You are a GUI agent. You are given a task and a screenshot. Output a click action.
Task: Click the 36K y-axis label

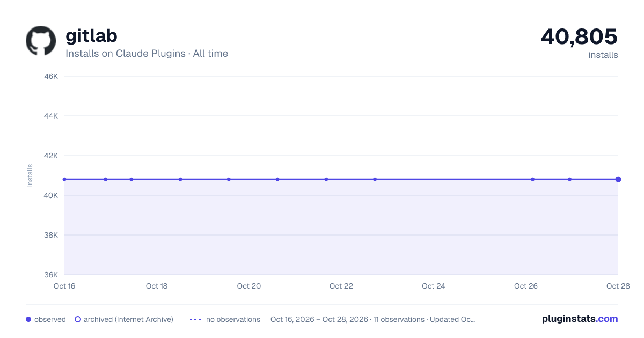pos(51,275)
